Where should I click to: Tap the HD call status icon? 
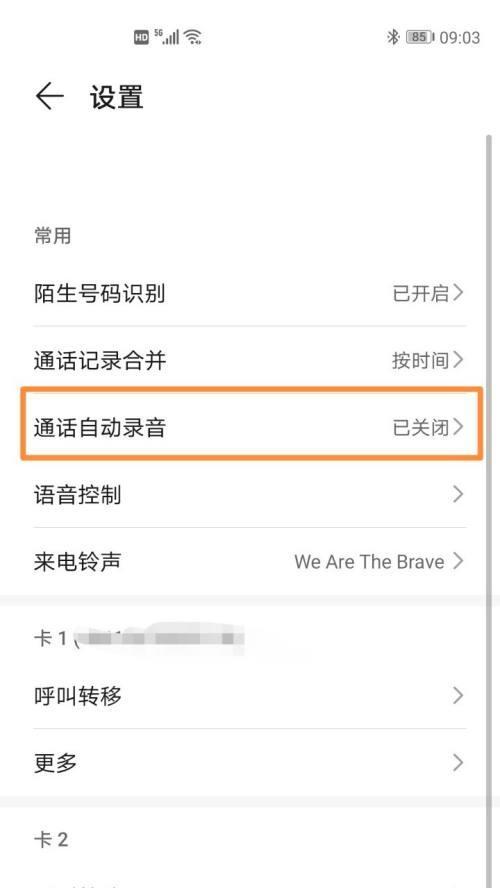[141, 38]
